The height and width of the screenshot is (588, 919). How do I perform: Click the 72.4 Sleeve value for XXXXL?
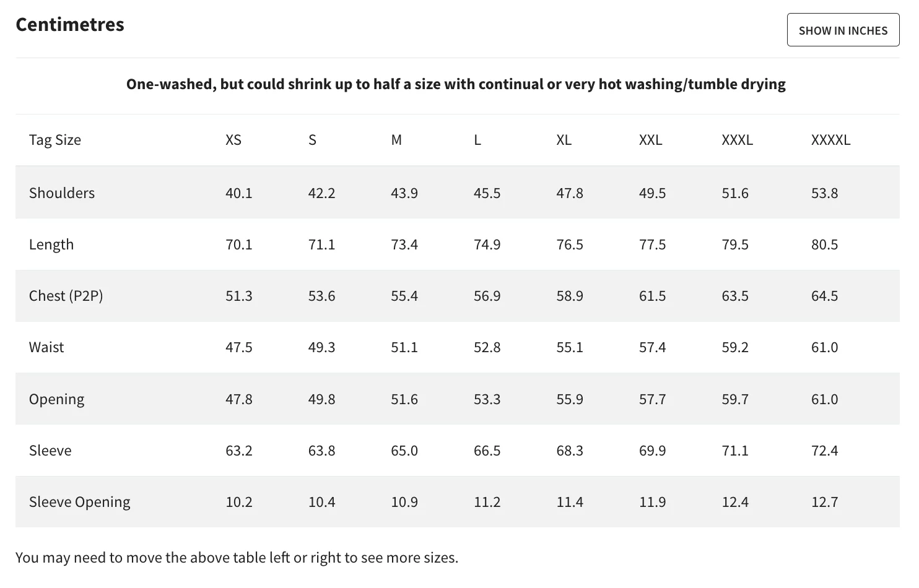point(824,451)
